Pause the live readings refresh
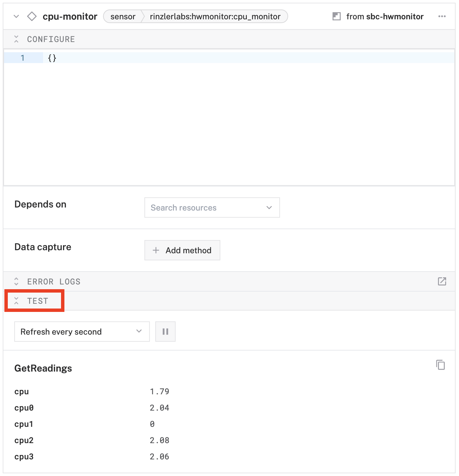Viewport: 459px width, 476px height. tap(165, 332)
